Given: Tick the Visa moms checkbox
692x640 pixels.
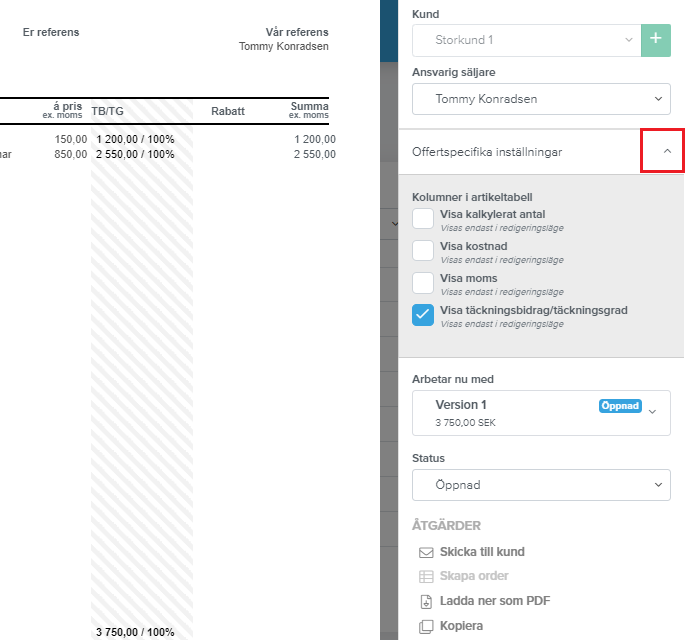Looking at the screenshot, I should coord(423,283).
